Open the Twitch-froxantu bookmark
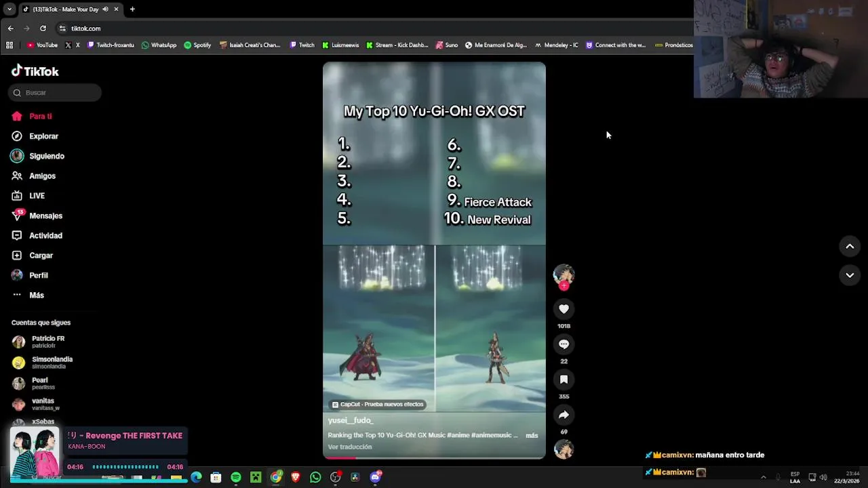This screenshot has height=488, width=868. [x=111, y=45]
